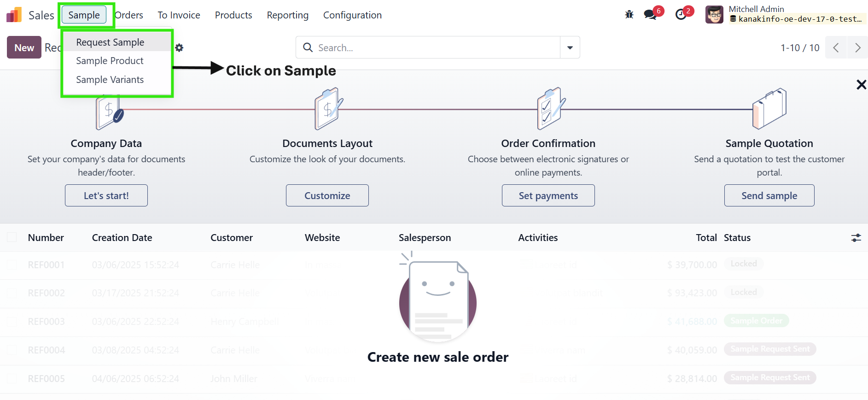Click the Company Data step icon

pos(110,112)
